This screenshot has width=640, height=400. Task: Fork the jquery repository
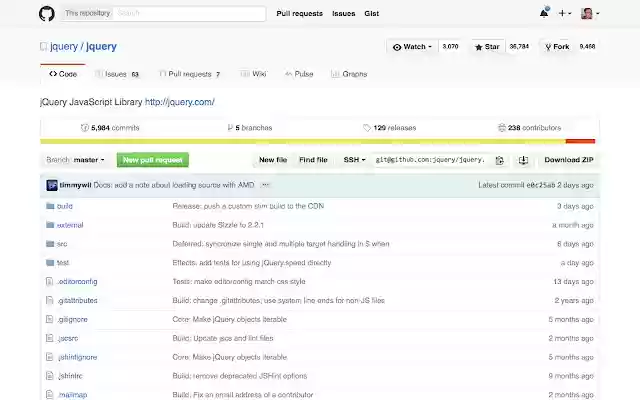[557, 47]
